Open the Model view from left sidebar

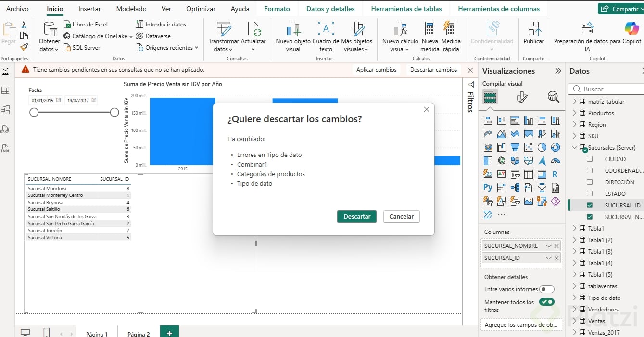point(6,110)
